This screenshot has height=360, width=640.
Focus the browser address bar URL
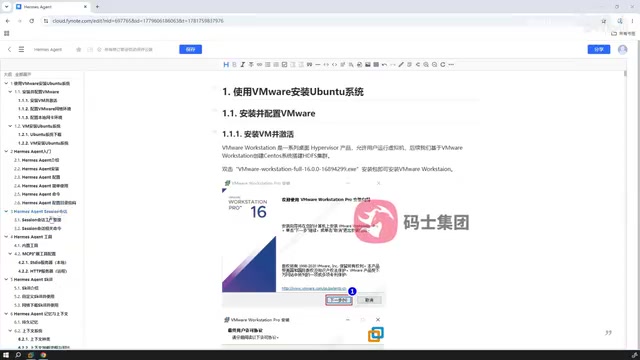click(x=138, y=21)
